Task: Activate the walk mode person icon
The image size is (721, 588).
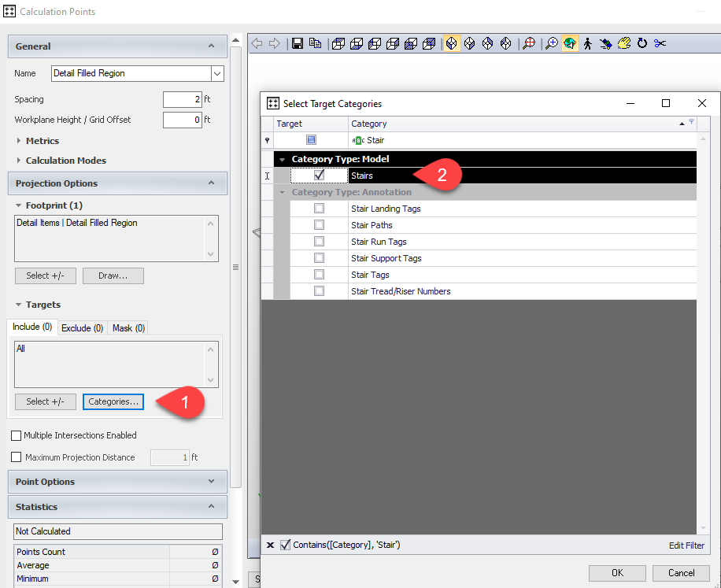Action: (x=588, y=43)
